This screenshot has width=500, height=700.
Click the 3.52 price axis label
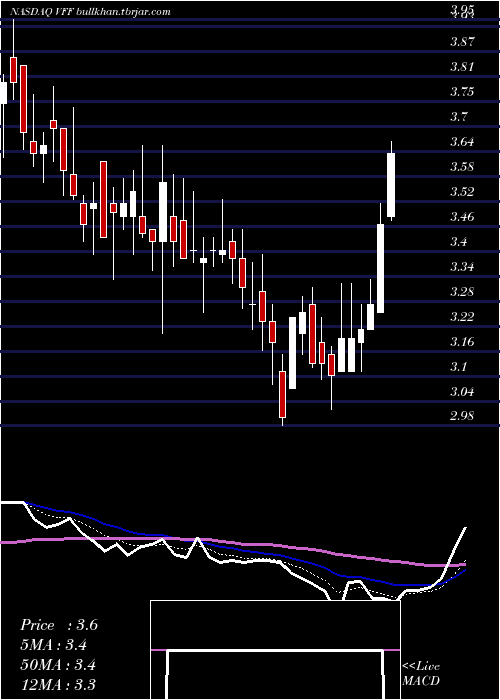tap(462, 192)
